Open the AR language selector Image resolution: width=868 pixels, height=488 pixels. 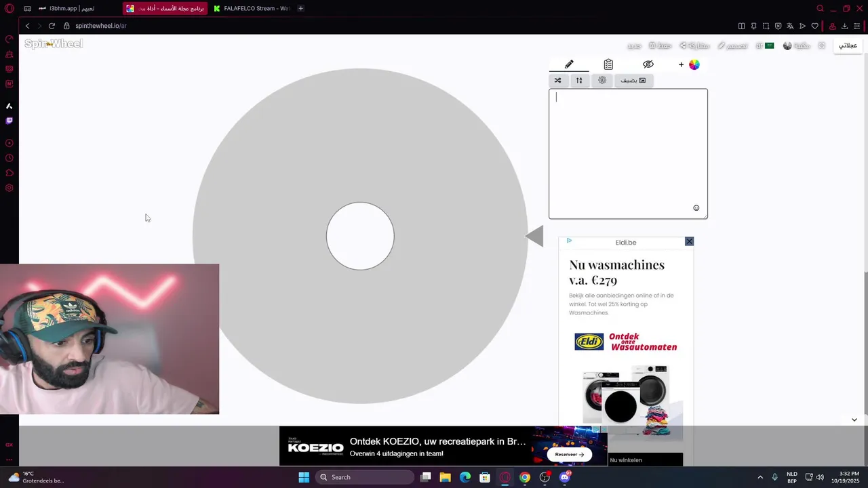(x=765, y=45)
